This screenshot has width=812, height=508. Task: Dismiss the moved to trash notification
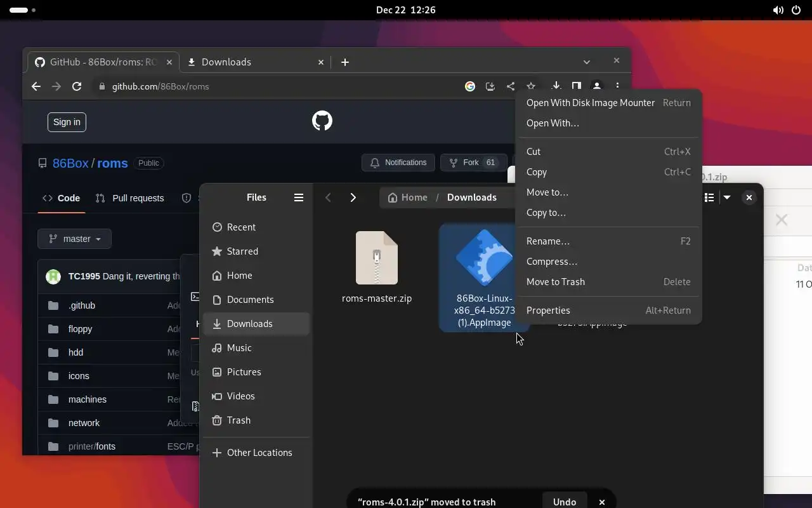tap(602, 502)
